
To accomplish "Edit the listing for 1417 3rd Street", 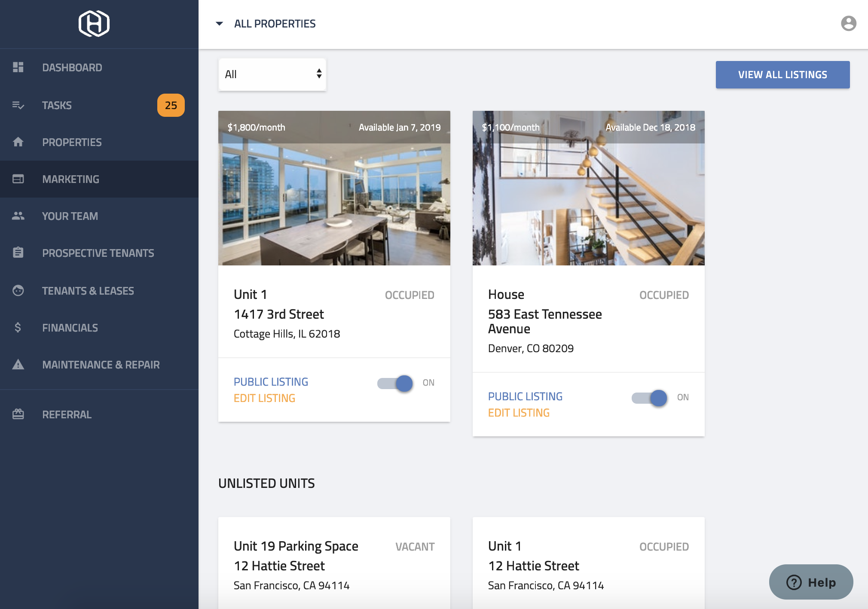I will point(264,398).
